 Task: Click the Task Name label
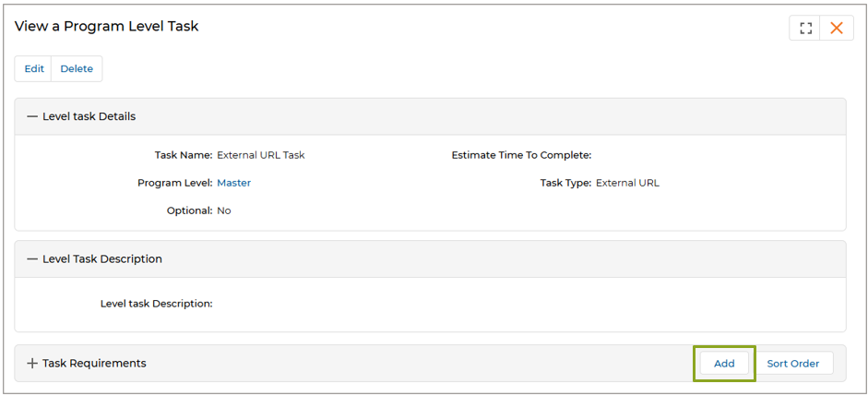(x=184, y=155)
